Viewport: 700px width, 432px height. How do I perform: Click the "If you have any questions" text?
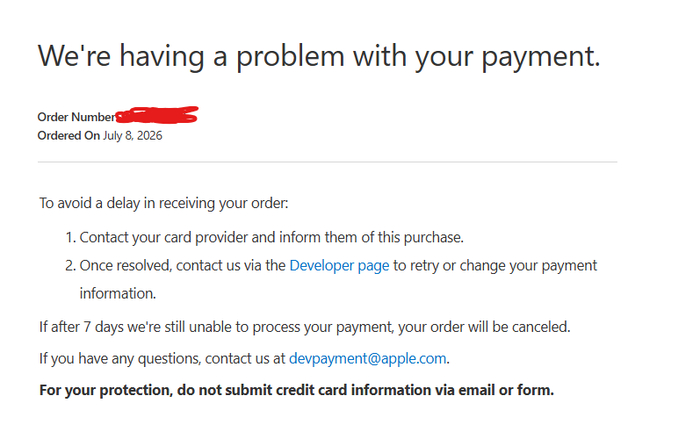pos(162,358)
